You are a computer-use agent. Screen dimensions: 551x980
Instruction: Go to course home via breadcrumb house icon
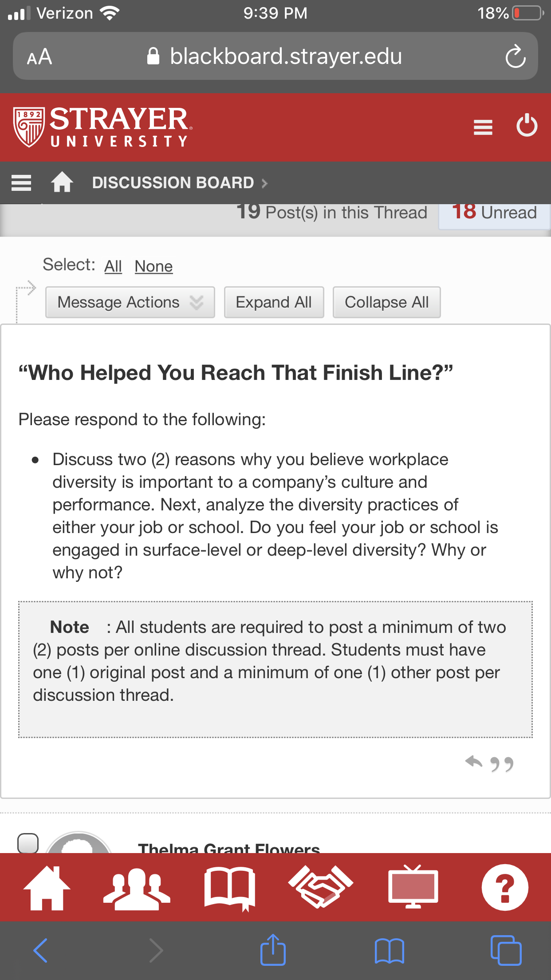[62, 182]
